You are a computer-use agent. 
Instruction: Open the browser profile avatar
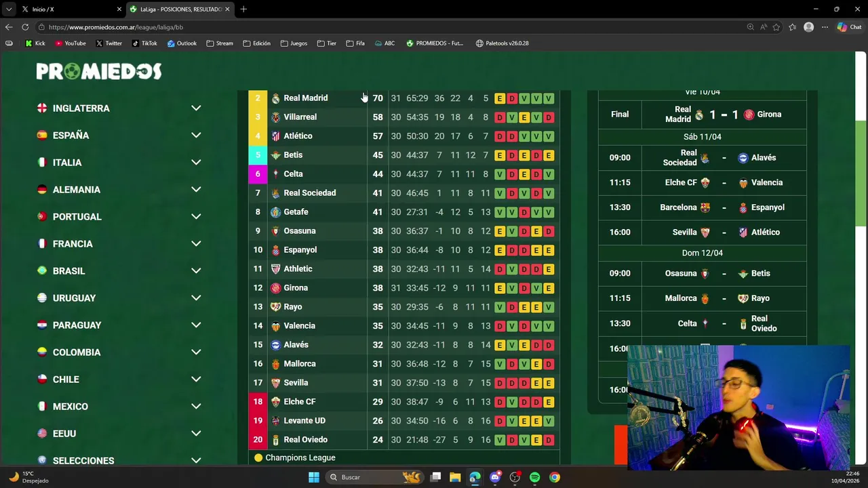808,27
